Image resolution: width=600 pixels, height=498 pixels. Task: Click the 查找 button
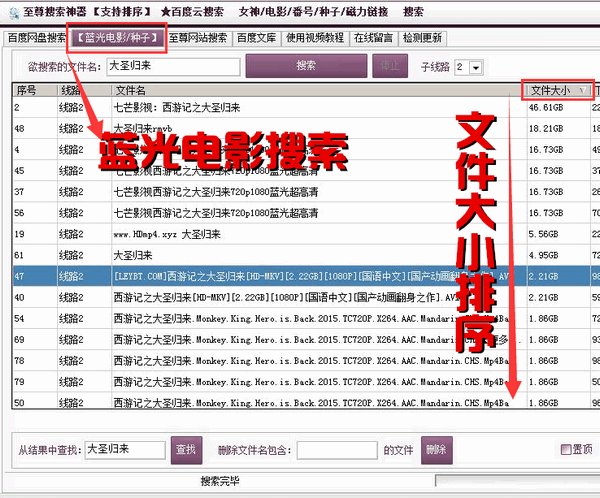(x=186, y=450)
